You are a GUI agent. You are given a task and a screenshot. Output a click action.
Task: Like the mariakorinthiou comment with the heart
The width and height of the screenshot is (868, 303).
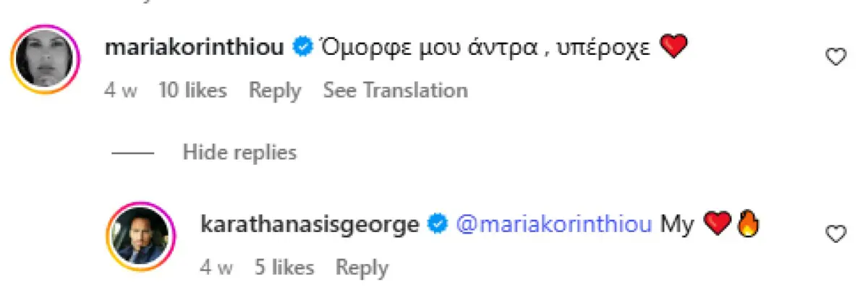(836, 57)
